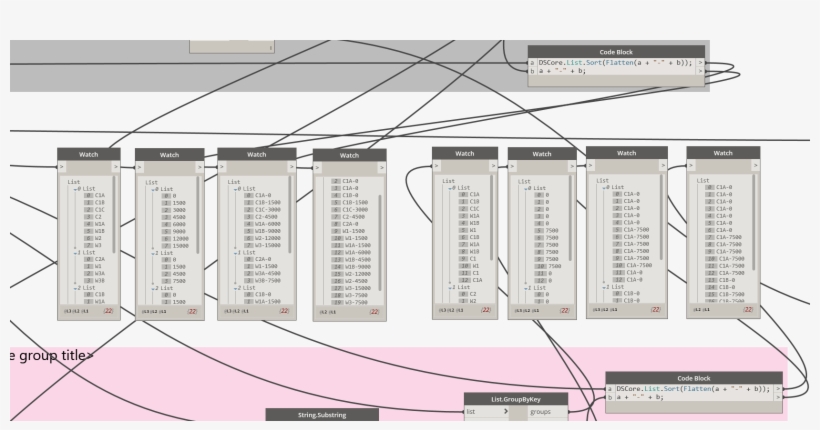Click output port of nested Watch with C1A-7500 items
The width and height of the screenshot is (820, 430).
pos(663,165)
